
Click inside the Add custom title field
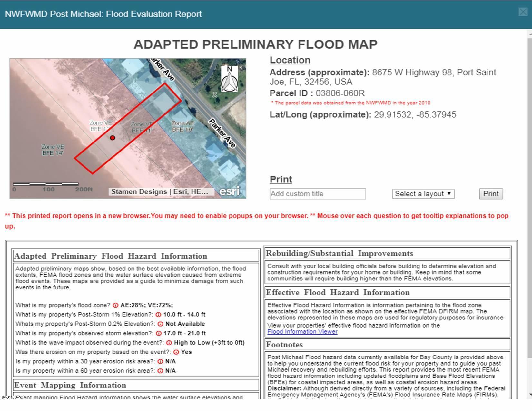318,194
